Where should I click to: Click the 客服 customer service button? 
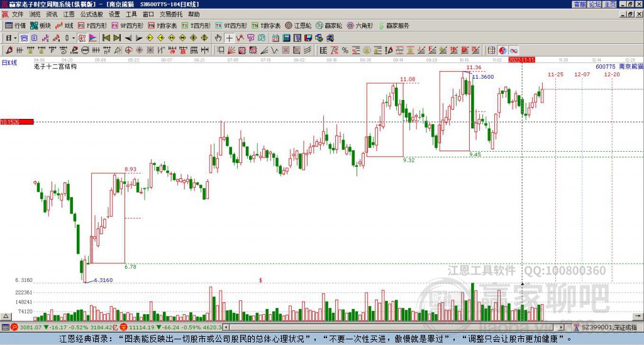coord(579,4)
